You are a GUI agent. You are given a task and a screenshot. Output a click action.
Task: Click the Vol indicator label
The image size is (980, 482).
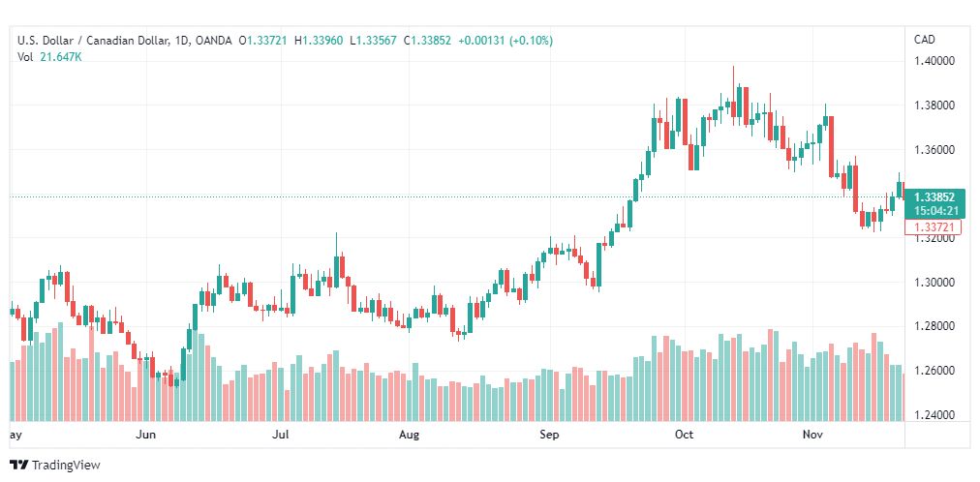pyautogui.click(x=25, y=57)
